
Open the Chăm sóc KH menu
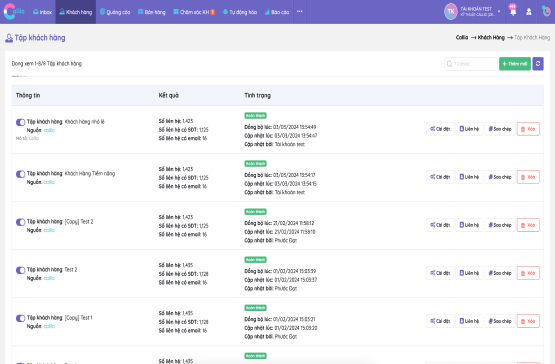pyautogui.click(x=194, y=12)
